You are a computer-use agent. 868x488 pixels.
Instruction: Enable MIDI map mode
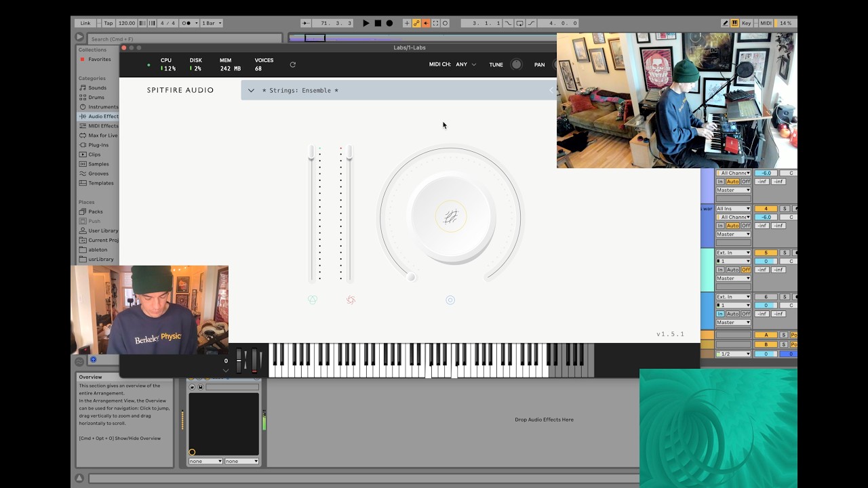click(x=766, y=23)
